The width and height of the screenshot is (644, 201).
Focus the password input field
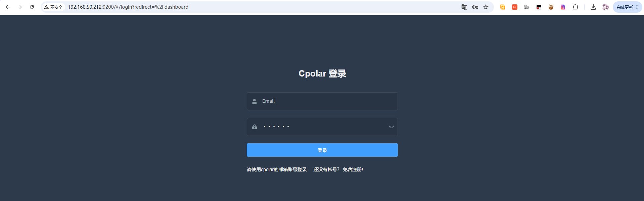[x=322, y=127]
